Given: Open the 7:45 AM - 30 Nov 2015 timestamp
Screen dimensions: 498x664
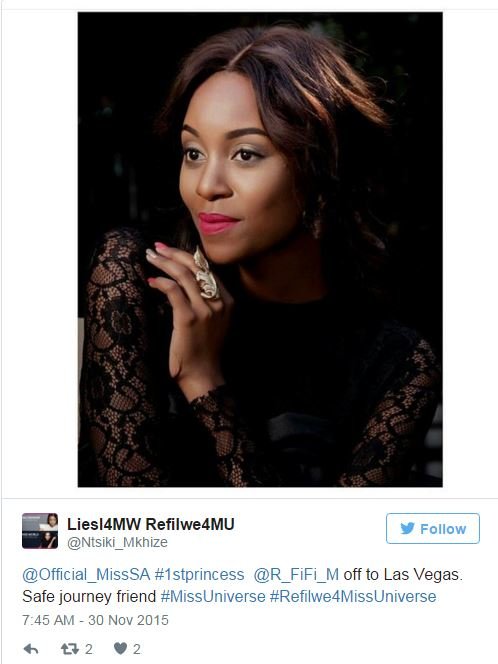Looking at the screenshot, I should click(x=95, y=620).
